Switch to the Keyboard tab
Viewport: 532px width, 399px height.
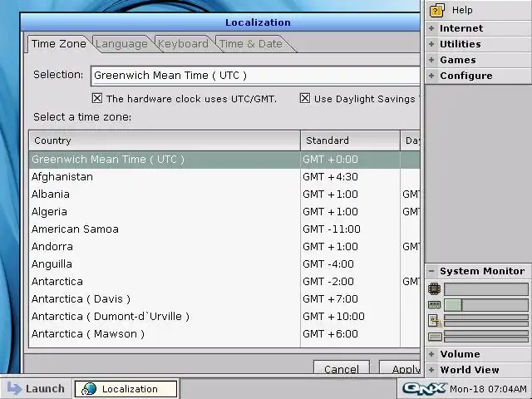click(183, 44)
